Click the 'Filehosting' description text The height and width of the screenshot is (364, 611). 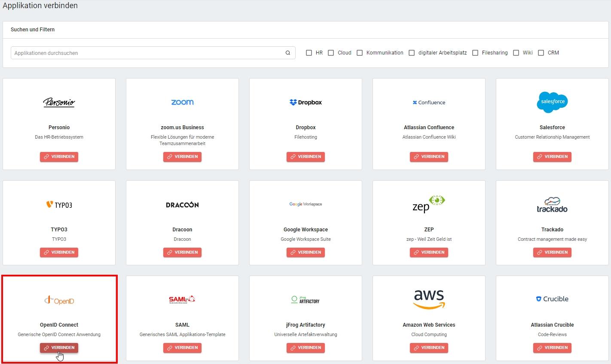[x=305, y=137]
